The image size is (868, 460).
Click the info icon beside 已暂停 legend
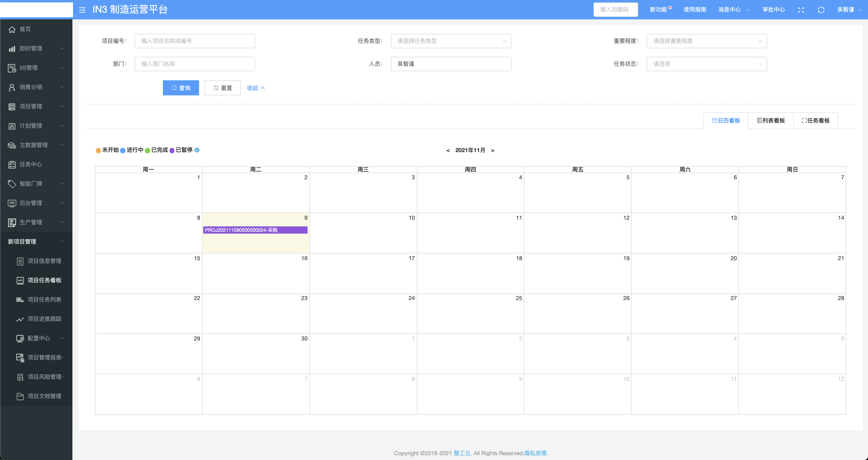(x=197, y=150)
